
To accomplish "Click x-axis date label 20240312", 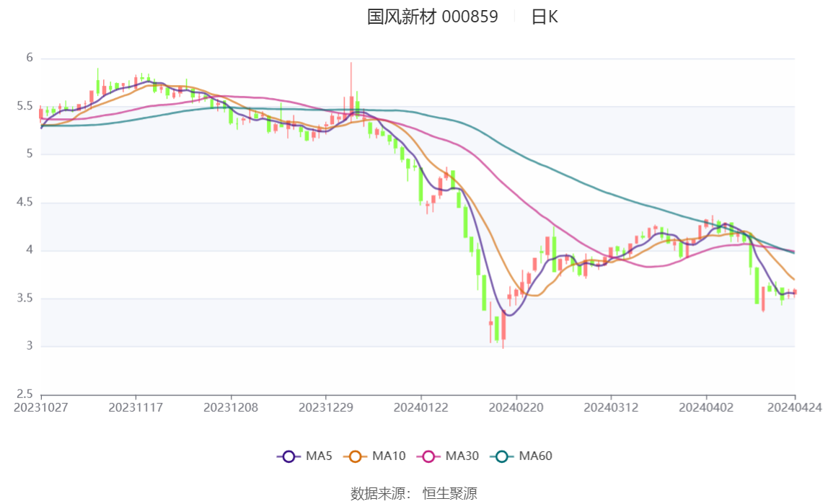I will click(x=611, y=407).
